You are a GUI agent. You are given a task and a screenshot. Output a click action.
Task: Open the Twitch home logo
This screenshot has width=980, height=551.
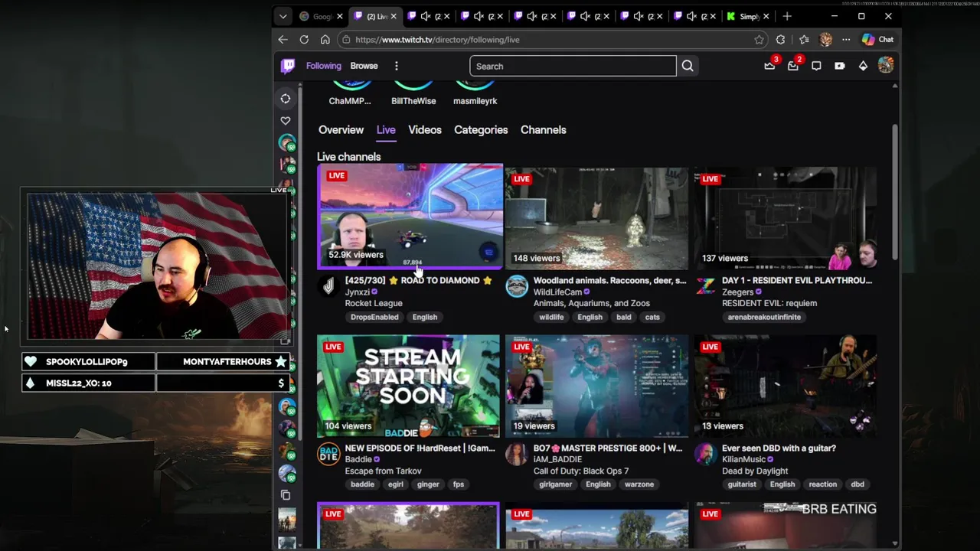click(x=288, y=66)
